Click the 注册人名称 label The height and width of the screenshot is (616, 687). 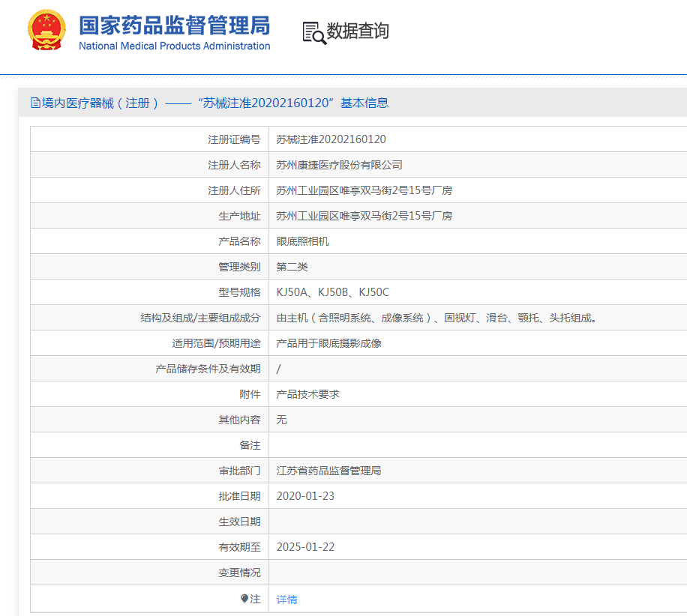point(234,165)
